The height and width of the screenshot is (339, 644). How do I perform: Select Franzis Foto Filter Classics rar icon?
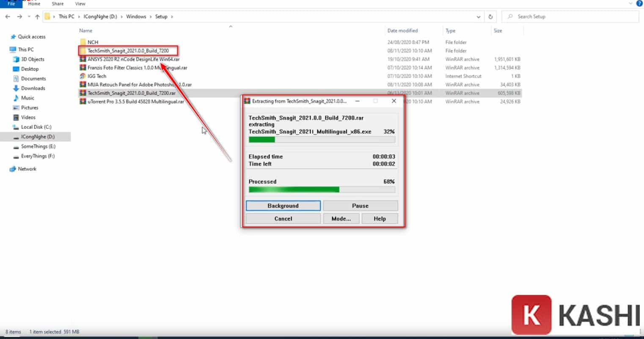[x=83, y=67]
